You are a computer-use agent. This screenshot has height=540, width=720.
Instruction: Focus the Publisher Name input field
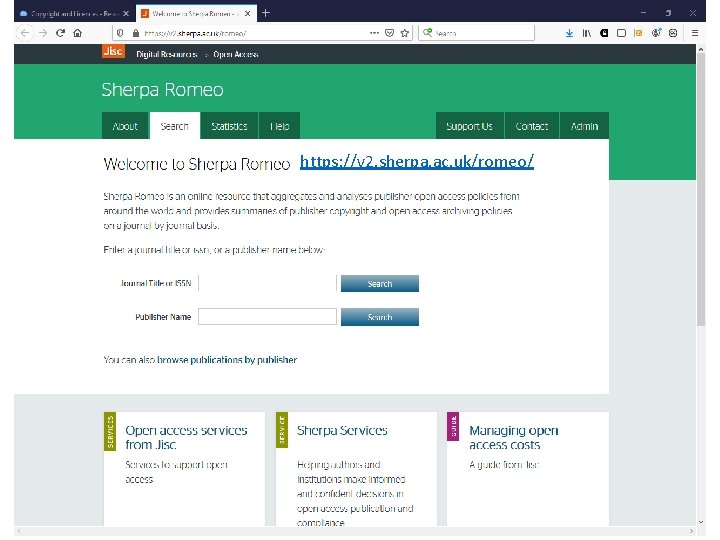click(267, 317)
